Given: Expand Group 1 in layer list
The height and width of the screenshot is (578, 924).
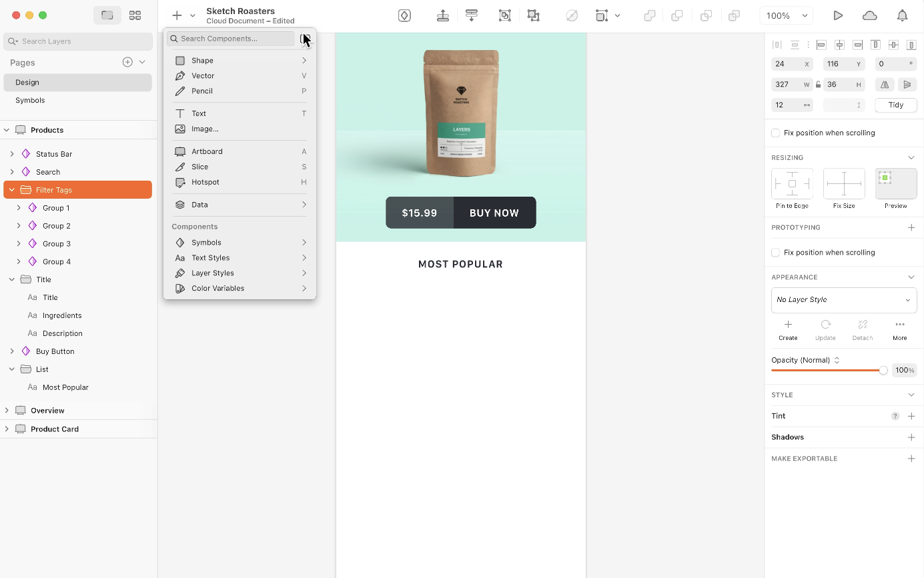Looking at the screenshot, I should (x=19, y=208).
